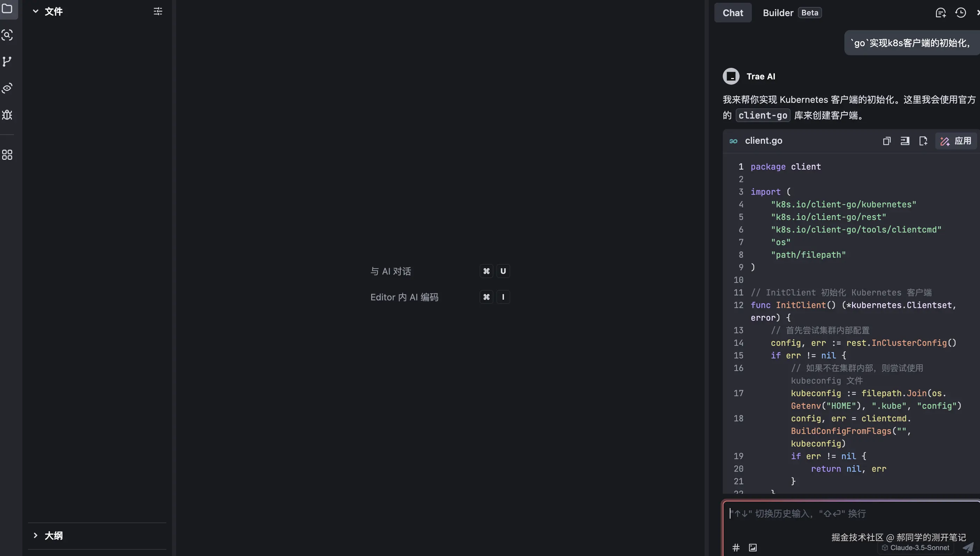Open the Claude-3.5-Sonnet model selector
The image size is (980, 556).
(x=915, y=548)
